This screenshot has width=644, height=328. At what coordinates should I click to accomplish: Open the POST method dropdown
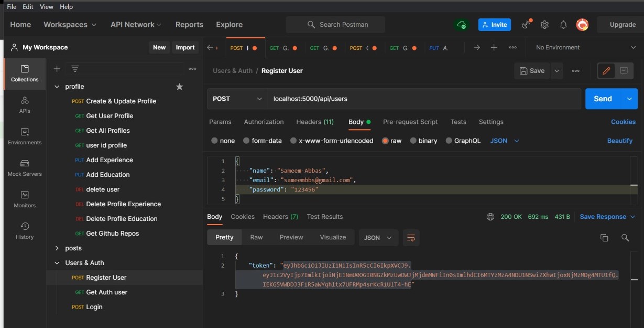click(x=237, y=99)
